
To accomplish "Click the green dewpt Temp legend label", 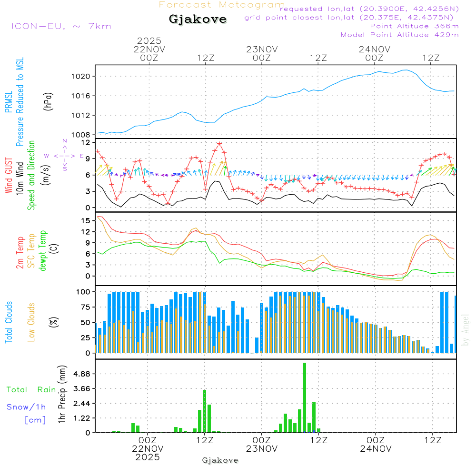I will point(43,251).
